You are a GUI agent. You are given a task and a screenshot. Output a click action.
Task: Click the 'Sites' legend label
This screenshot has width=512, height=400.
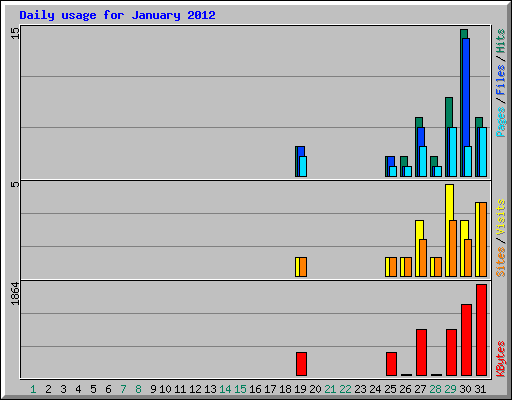[x=500, y=262]
